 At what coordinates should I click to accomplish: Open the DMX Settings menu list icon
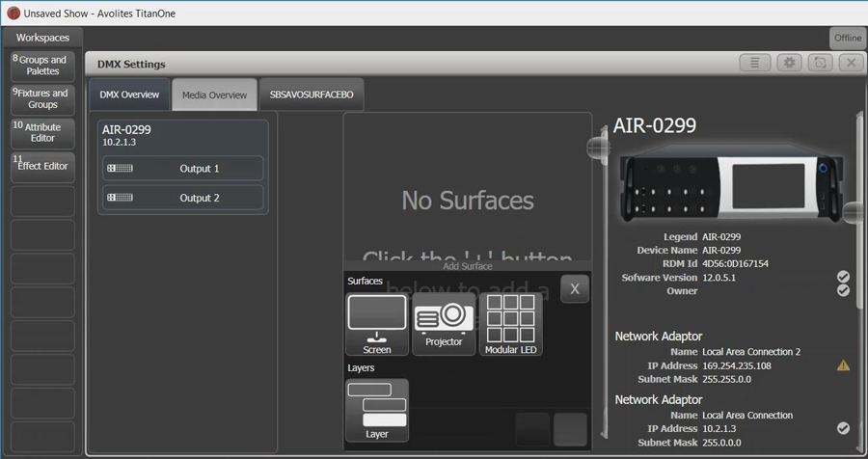pyautogui.click(x=755, y=63)
